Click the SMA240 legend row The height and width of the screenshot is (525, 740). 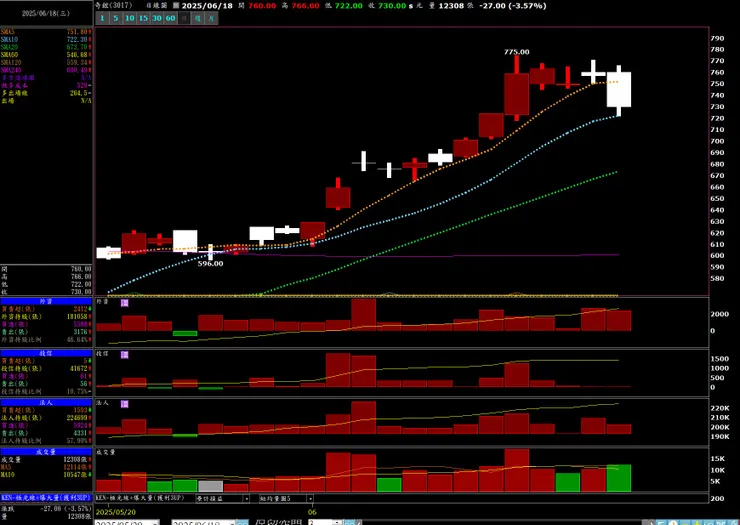46,70
